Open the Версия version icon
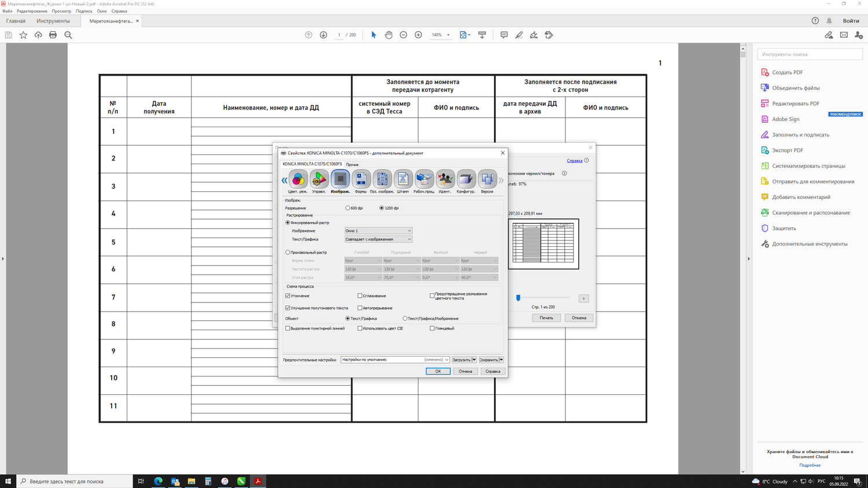This screenshot has width=868, height=488. 487,179
